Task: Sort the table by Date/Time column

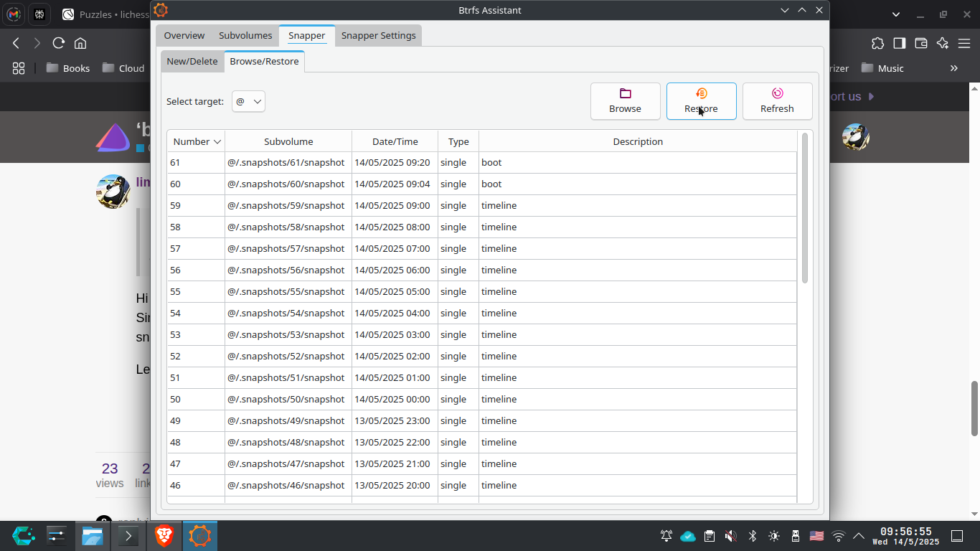Action: pyautogui.click(x=395, y=141)
